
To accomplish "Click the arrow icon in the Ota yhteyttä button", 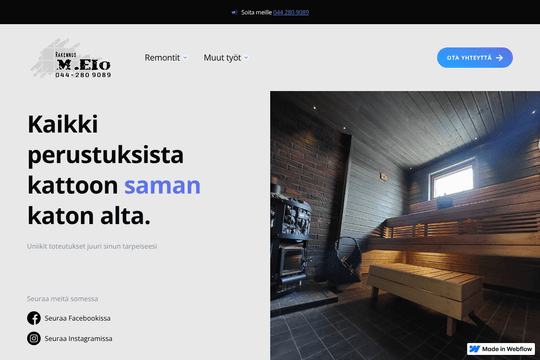I will coord(499,58).
